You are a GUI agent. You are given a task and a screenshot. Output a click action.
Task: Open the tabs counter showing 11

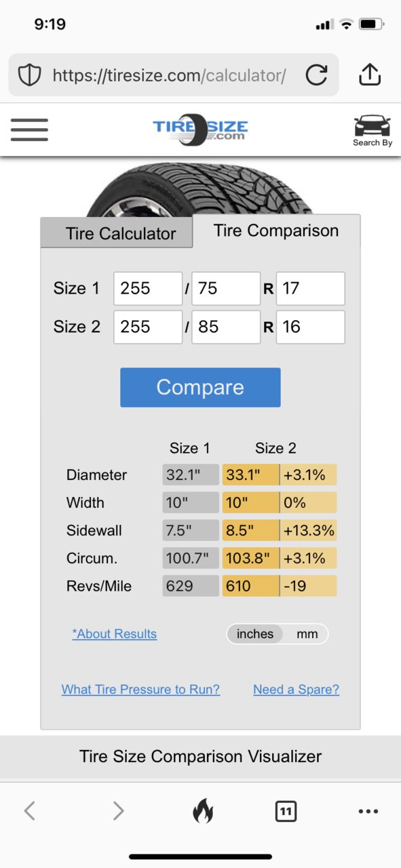pos(286,811)
